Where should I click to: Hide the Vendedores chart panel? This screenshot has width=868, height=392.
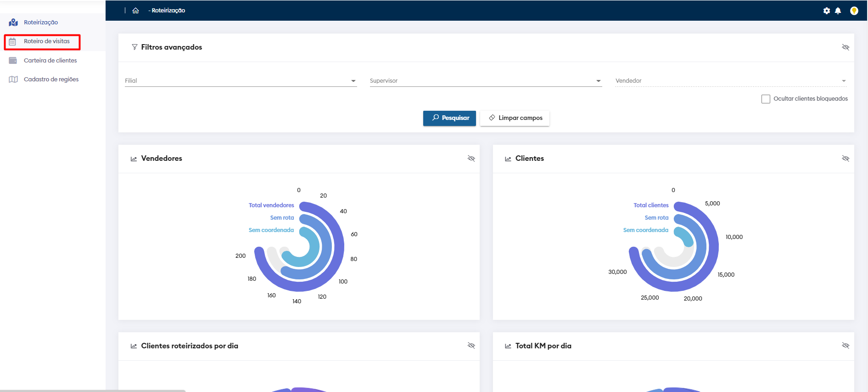click(471, 159)
